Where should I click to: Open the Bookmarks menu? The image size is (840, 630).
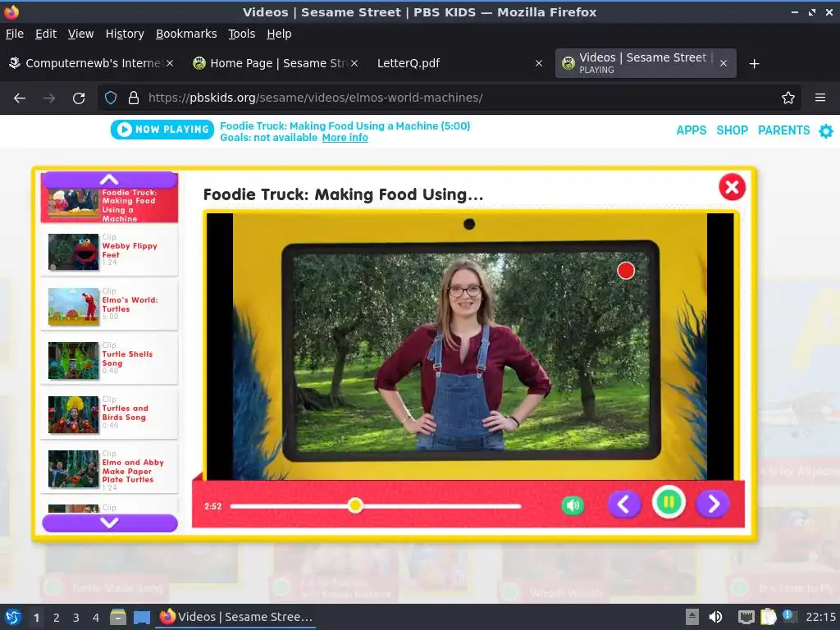tap(186, 34)
